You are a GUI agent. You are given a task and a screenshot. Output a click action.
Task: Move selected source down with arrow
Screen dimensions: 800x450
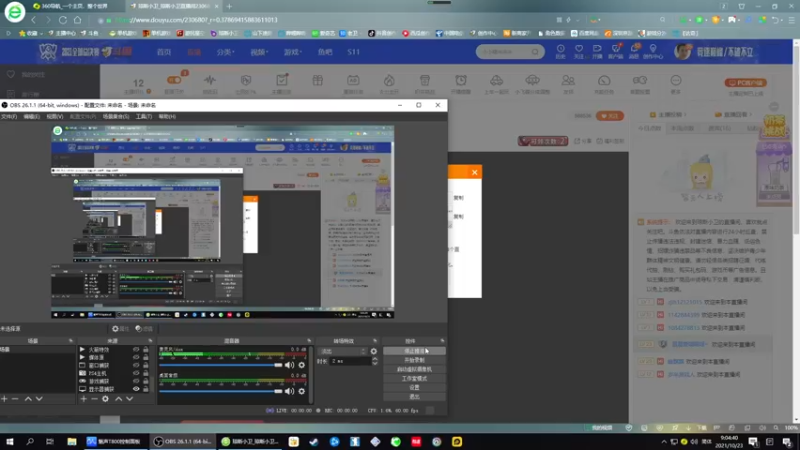[130, 398]
